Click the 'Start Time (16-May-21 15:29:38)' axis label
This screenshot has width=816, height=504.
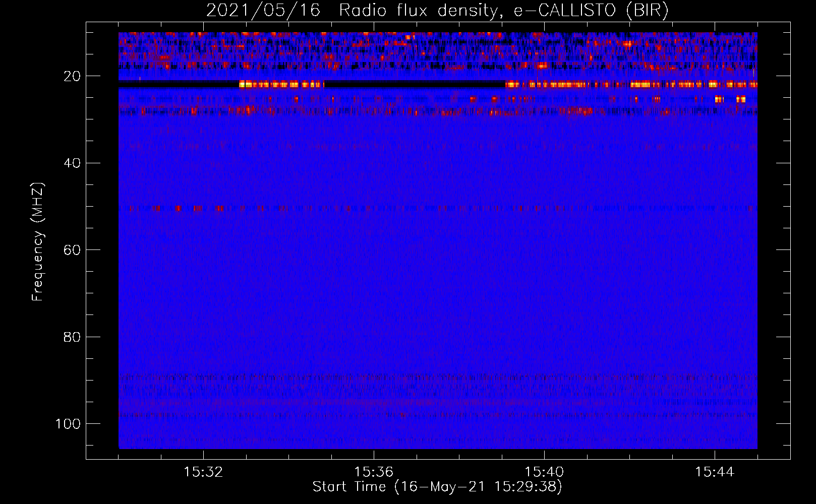point(437,487)
